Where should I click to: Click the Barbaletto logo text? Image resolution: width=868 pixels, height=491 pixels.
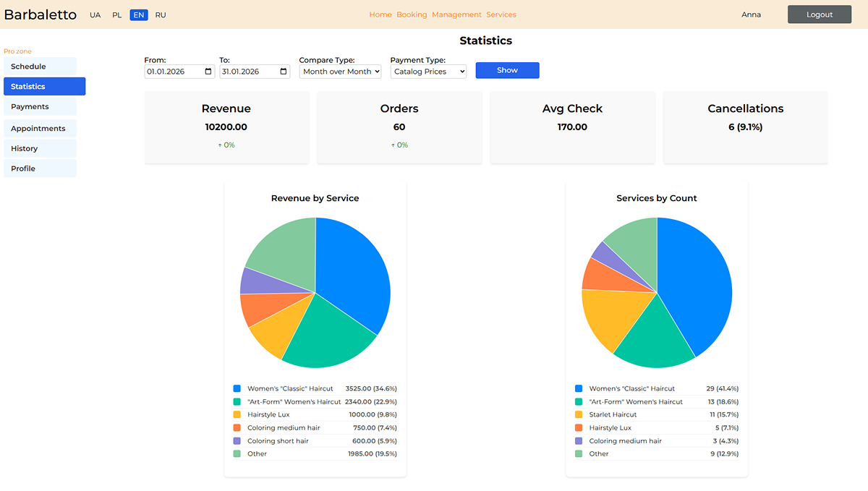point(41,14)
